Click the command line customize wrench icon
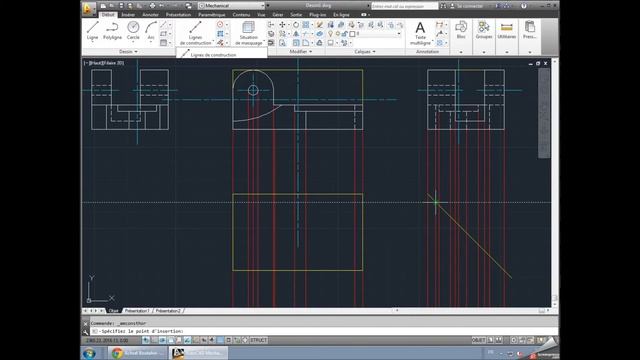The height and width of the screenshot is (360, 640). click(85, 331)
